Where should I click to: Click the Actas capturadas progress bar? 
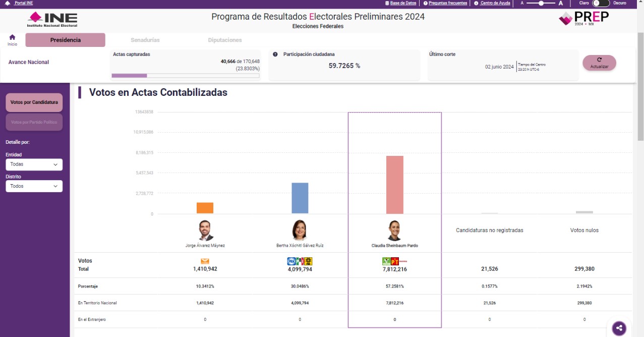point(186,76)
